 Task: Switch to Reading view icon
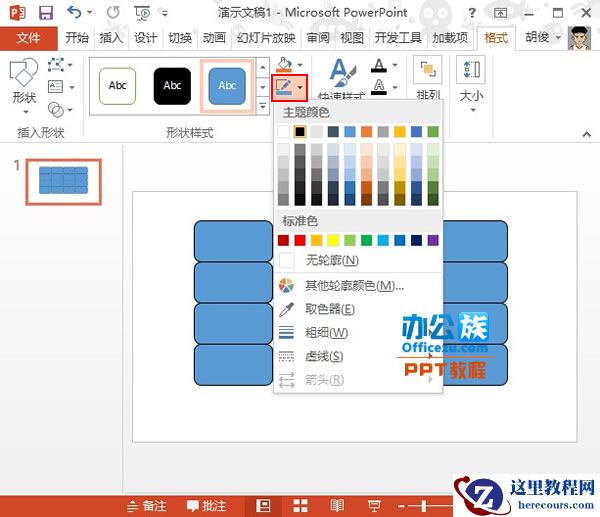[x=337, y=506]
